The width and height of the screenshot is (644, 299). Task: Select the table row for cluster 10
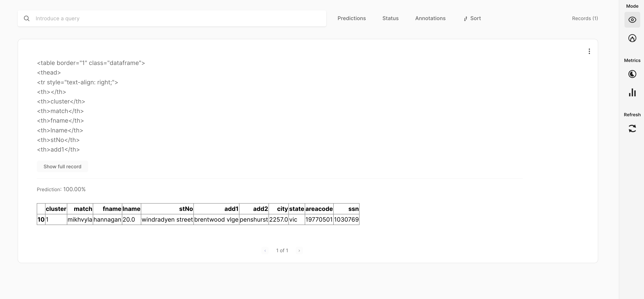click(x=198, y=220)
